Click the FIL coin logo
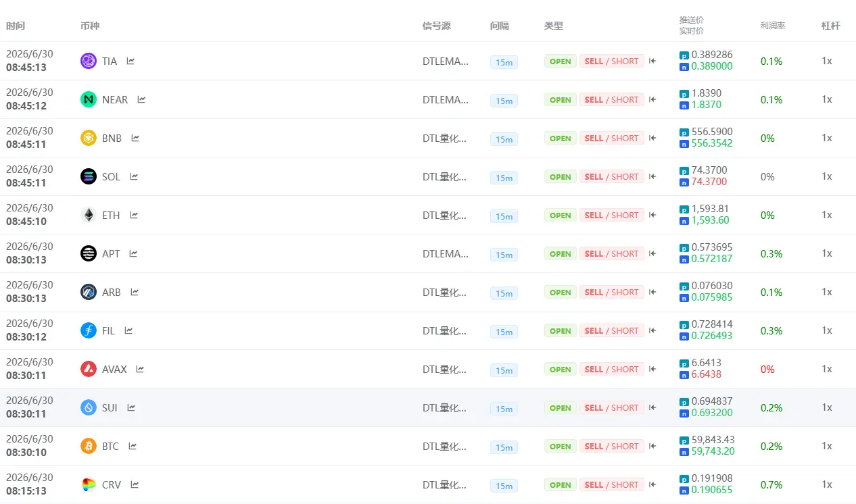856x504 pixels. pyautogui.click(x=89, y=330)
